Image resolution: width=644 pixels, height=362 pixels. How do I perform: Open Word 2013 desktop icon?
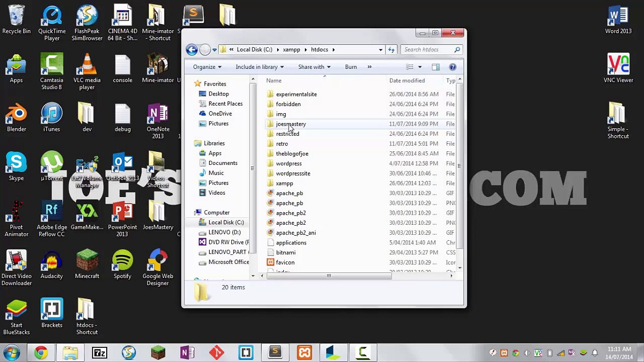click(x=618, y=20)
